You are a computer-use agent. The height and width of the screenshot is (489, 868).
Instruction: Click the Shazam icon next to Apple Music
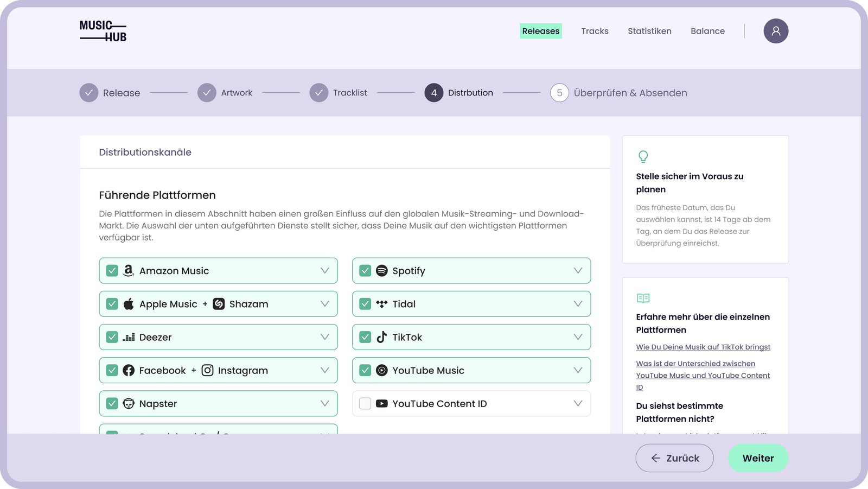coord(218,304)
